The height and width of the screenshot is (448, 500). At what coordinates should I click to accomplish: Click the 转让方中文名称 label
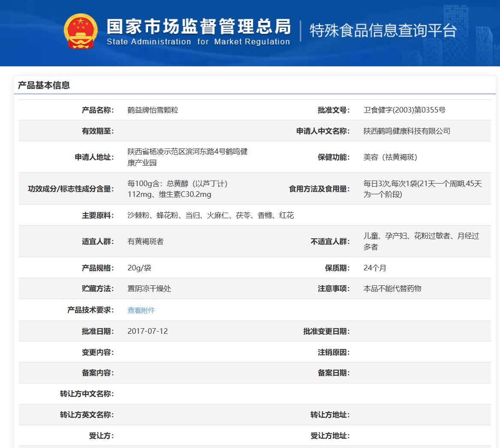pos(87,394)
